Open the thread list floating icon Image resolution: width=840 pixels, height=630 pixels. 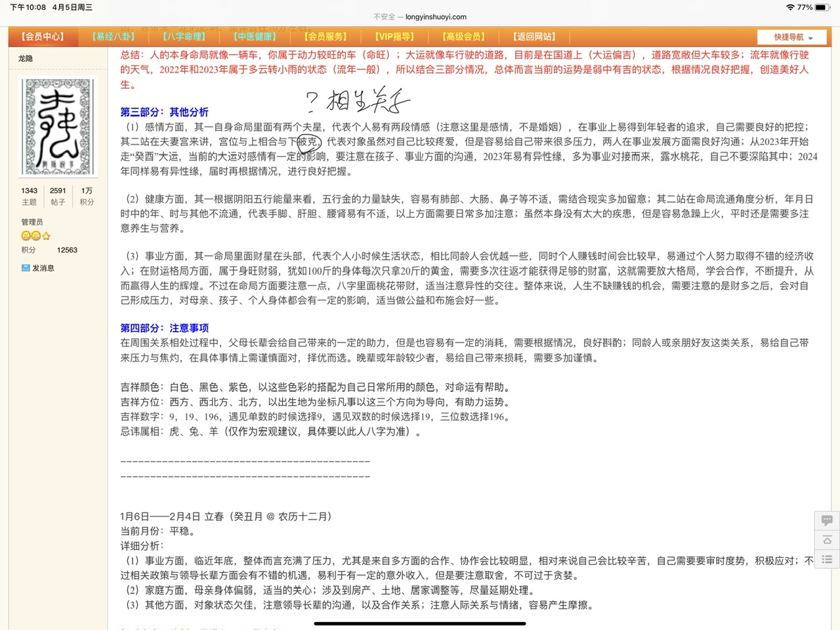[827, 560]
